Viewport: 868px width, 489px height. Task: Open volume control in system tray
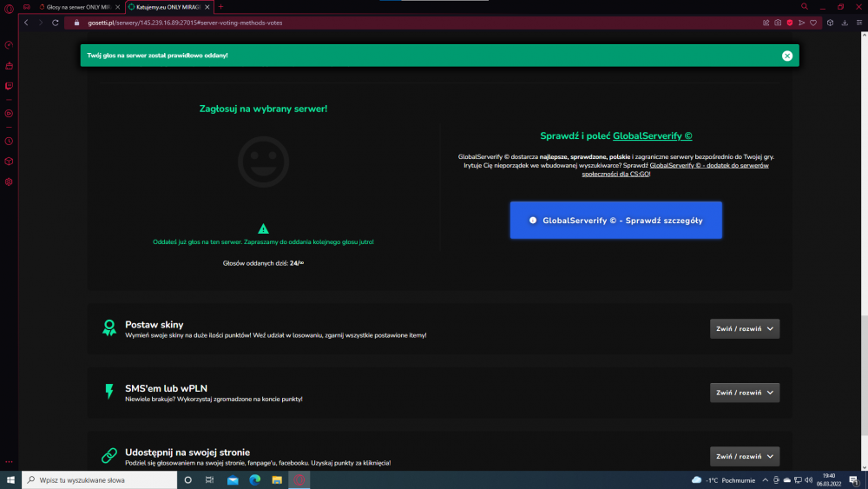809,480
